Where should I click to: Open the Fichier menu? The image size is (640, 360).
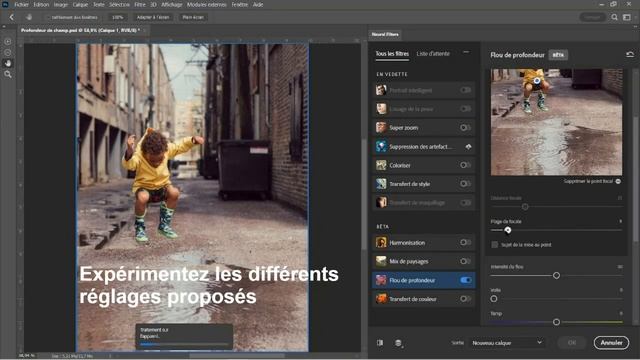[21, 4]
